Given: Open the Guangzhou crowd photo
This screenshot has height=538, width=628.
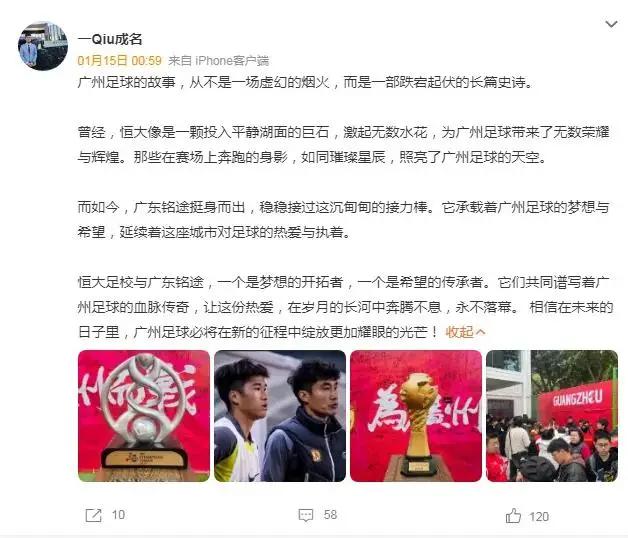Looking at the screenshot, I should tap(552, 416).
